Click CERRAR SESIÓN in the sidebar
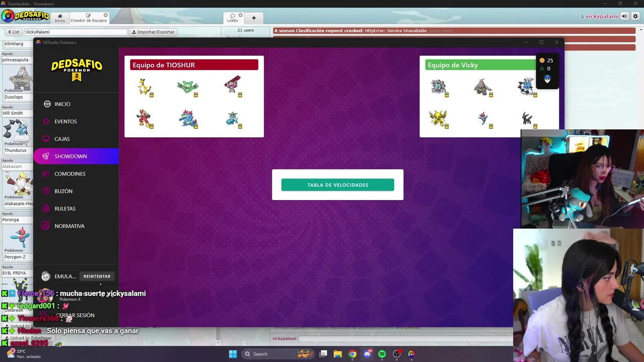Viewport: 644px width, 362px height. [75, 315]
